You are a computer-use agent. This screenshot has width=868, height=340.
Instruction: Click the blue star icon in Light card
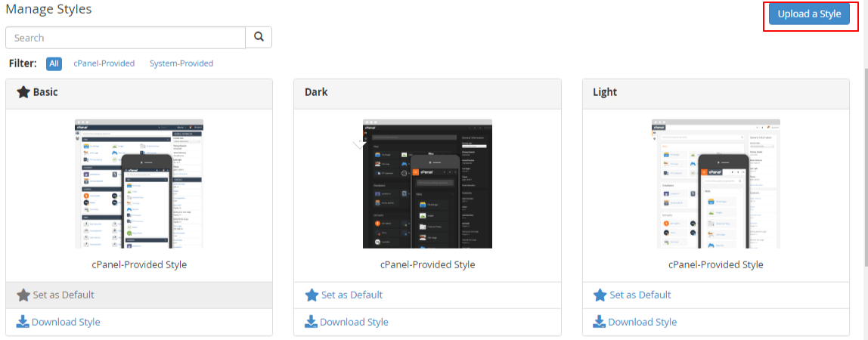click(x=600, y=295)
